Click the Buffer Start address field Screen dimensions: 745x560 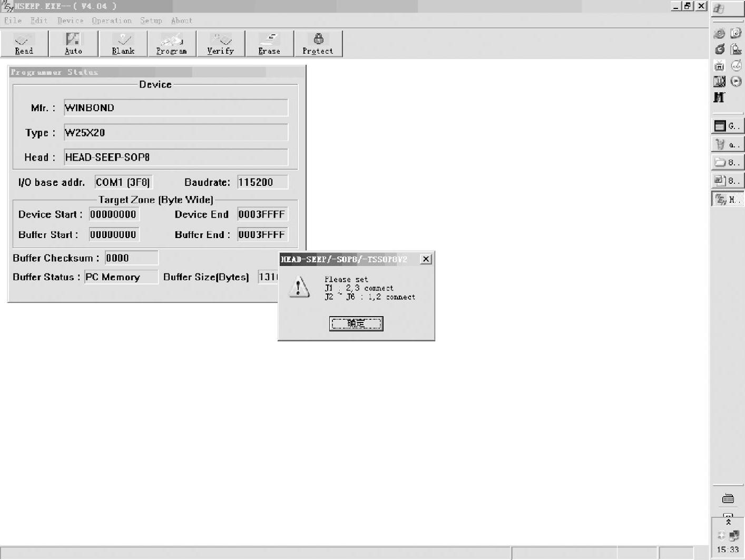114,234
